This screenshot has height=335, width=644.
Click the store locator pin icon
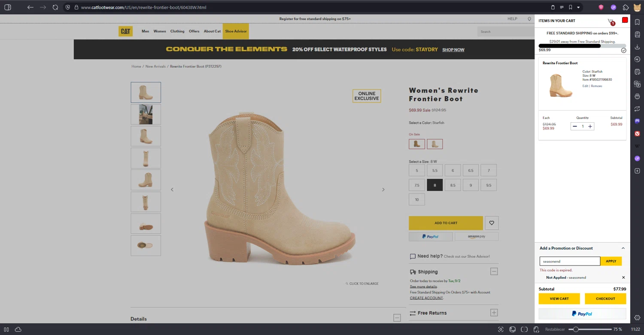tap(529, 19)
